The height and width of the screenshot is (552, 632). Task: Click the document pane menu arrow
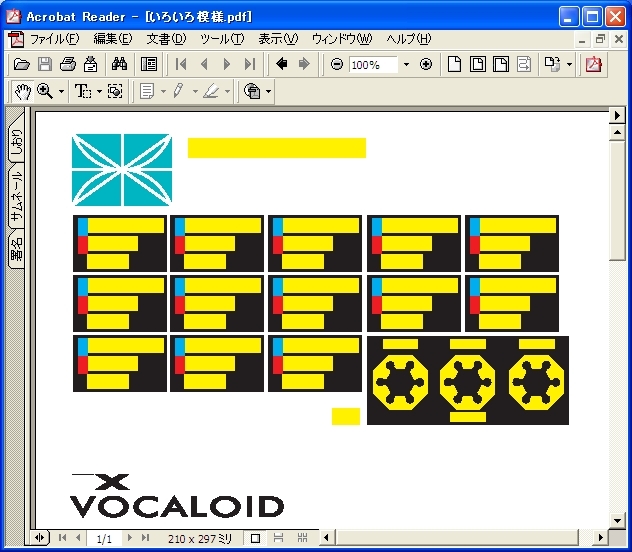click(x=617, y=115)
